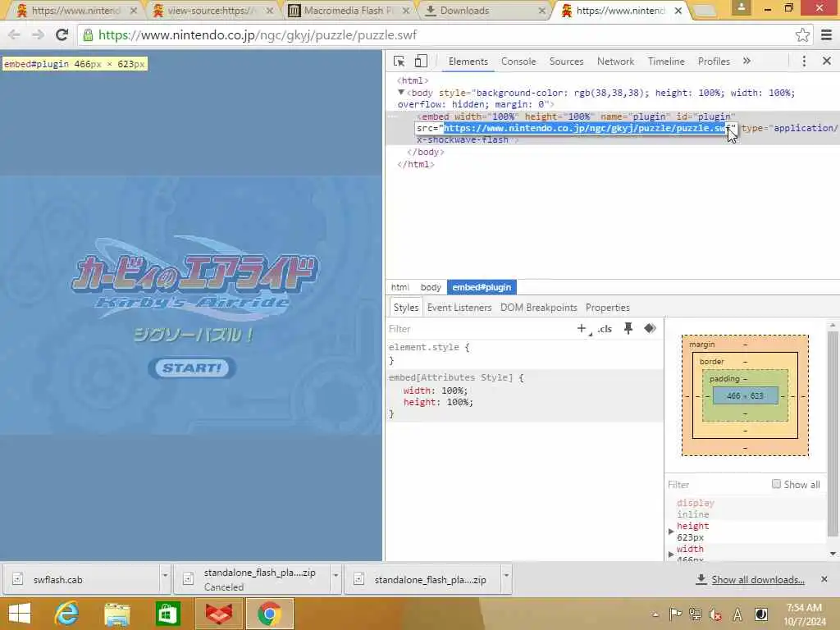Add new style rule with plus icon
840x630 pixels.
pos(582,328)
